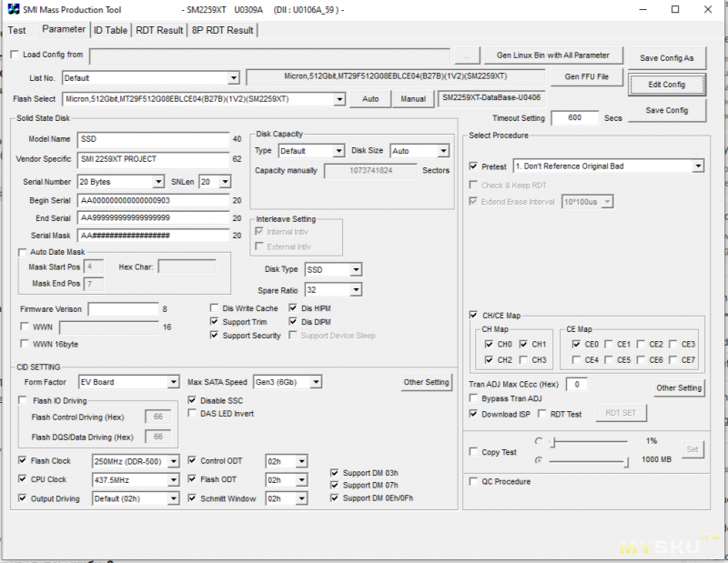This screenshot has width=728, height=563.
Task: Check CH3 in the CH Map
Action: coord(524,360)
